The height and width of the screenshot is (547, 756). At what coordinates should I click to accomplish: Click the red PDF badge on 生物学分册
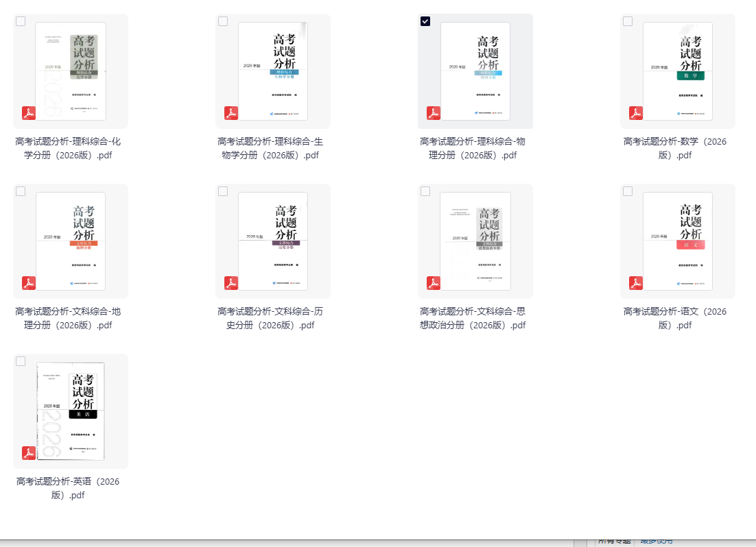coord(231,113)
